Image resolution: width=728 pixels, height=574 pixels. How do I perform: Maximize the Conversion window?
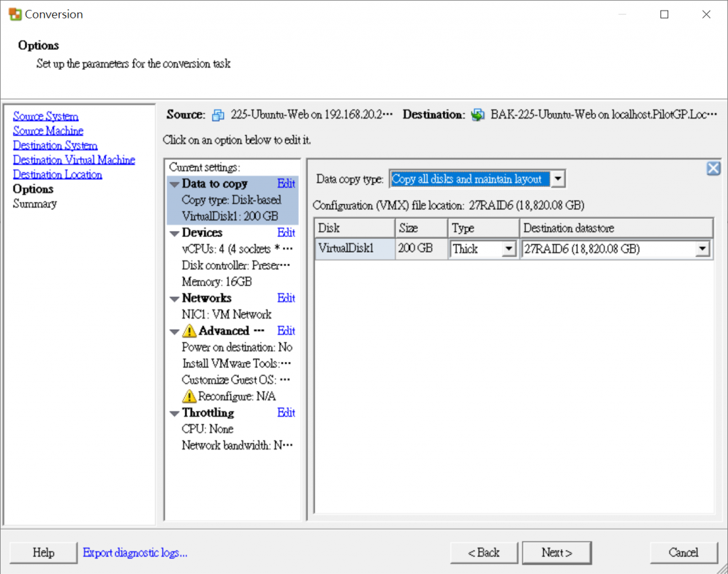(x=665, y=14)
